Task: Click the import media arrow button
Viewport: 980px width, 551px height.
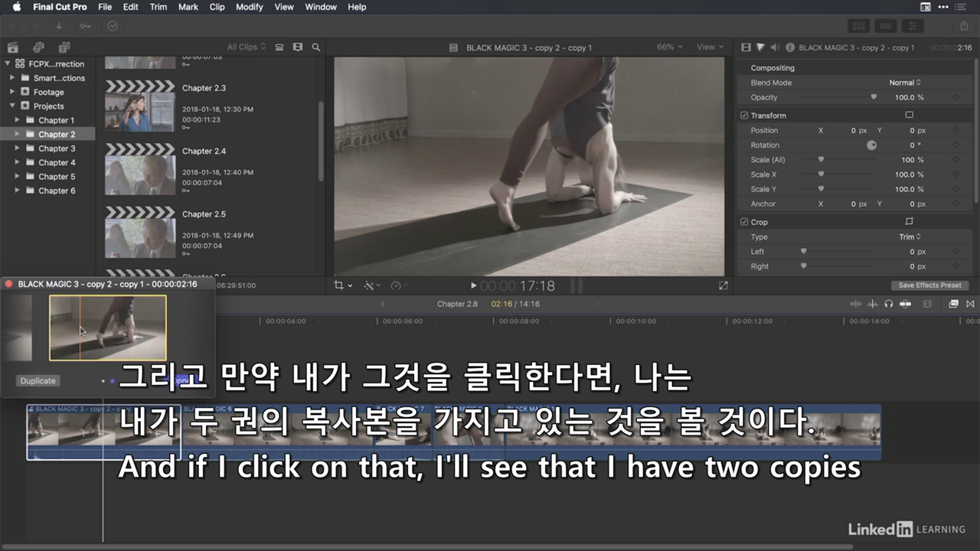Action: (59, 26)
